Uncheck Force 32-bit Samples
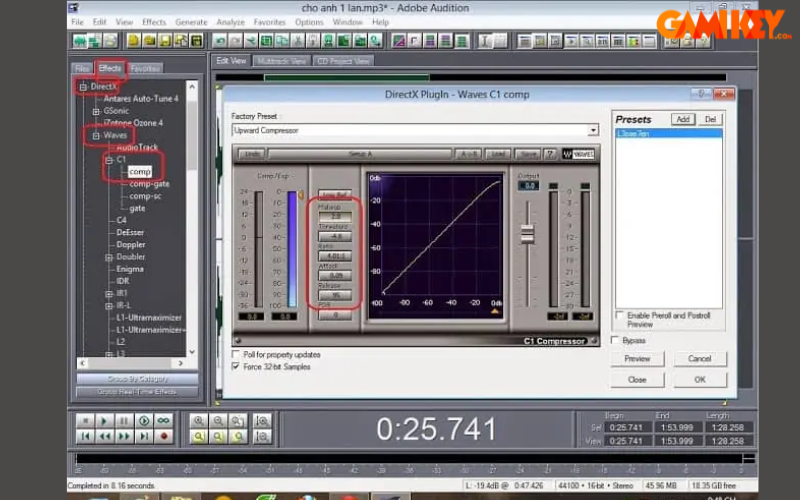The image size is (800, 500). click(x=236, y=366)
